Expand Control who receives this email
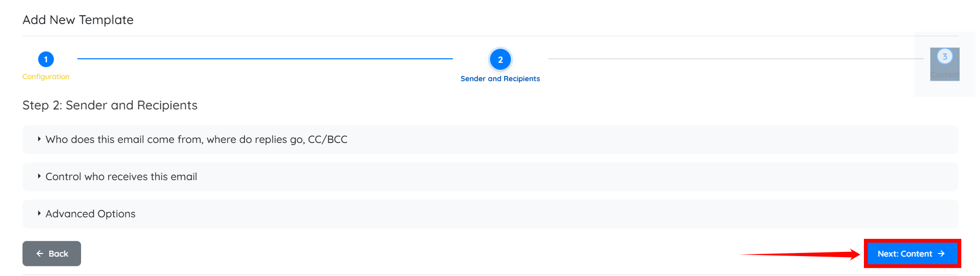The height and width of the screenshot is (276, 980). tap(121, 176)
